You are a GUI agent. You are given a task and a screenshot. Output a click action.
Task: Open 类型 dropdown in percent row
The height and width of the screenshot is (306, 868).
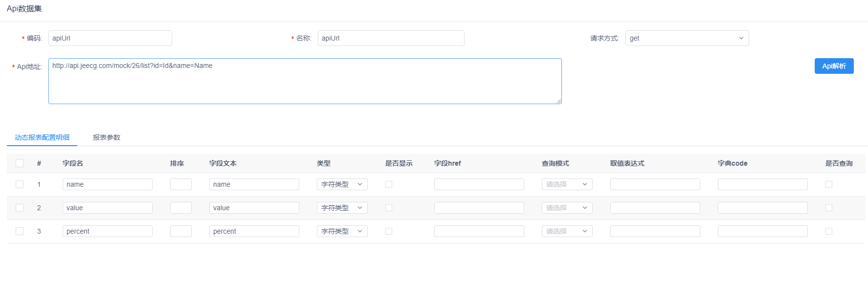click(342, 231)
